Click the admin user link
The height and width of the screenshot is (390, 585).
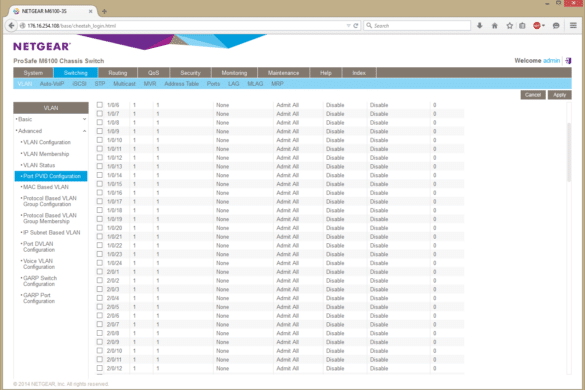pyautogui.click(x=551, y=60)
